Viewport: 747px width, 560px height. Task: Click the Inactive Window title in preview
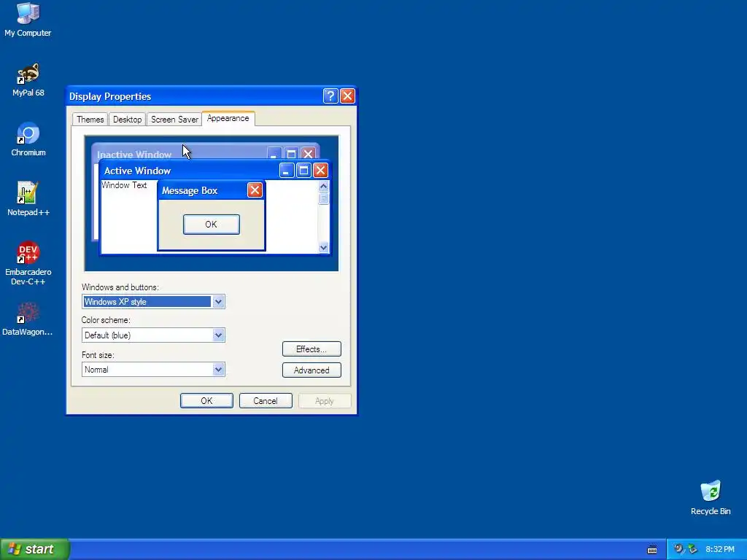pyautogui.click(x=134, y=155)
